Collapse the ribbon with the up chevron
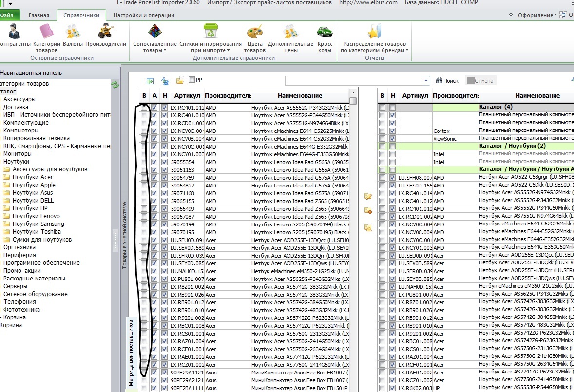Screen dimensions: 574x392 pos(511,15)
